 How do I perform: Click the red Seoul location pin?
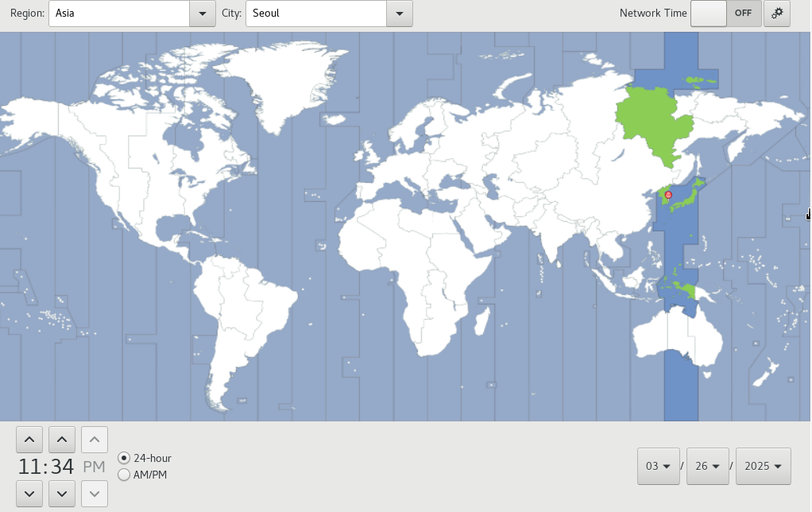click(x=668, y=196)
